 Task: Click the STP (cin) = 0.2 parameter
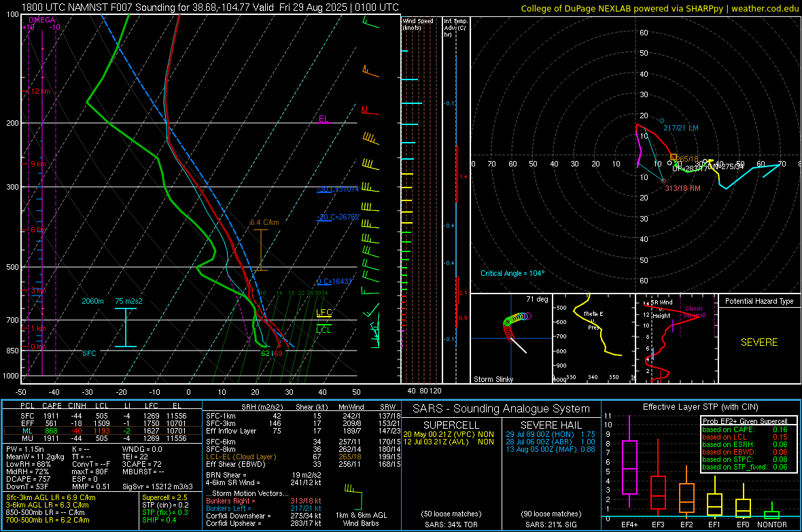point(165,505)
